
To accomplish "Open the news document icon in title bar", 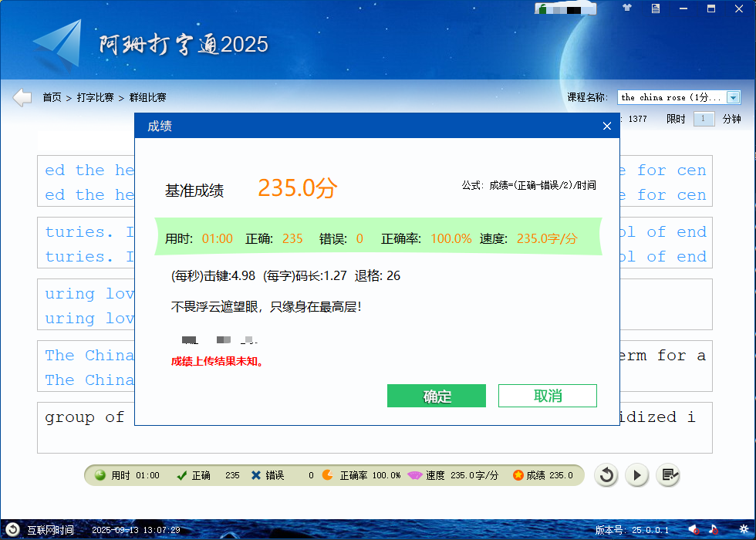I will tap(656, 8).
